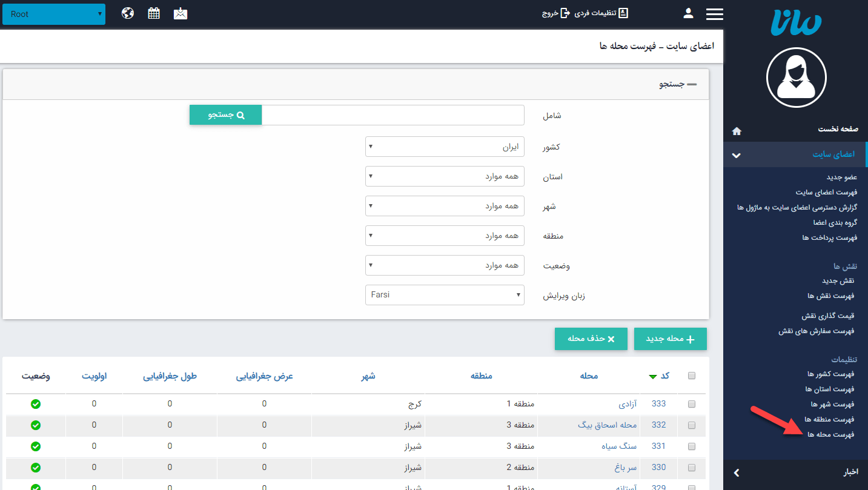
Task: Click the محله جدید button
Action: tap(670, 339)
